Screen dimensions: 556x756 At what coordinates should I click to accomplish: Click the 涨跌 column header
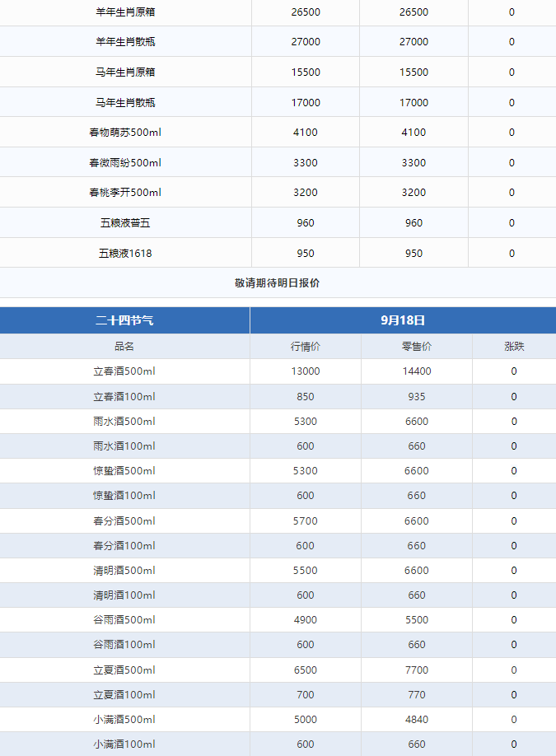tap(514, 347)
